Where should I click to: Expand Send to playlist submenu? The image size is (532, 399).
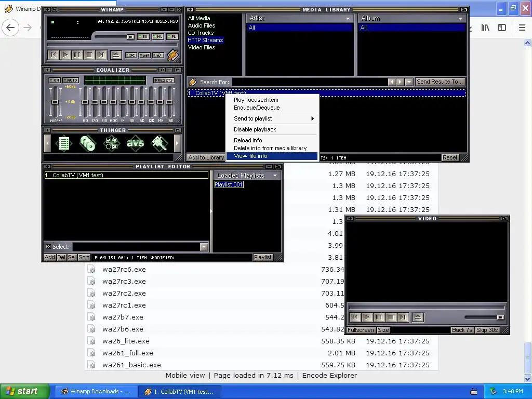click(272, 118)
